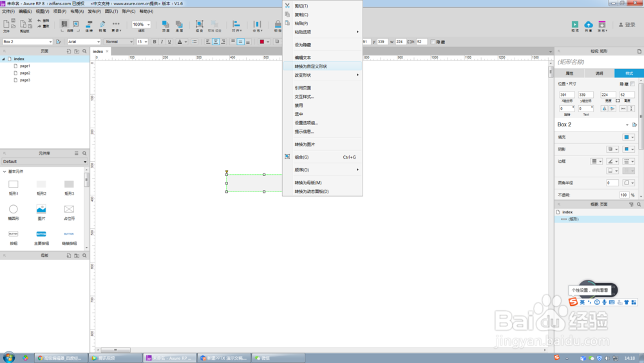The width and height of the screenshot is (644, 363).
Task: Switch to the 说明 tab in Inspector
Action: pos(599,73)
